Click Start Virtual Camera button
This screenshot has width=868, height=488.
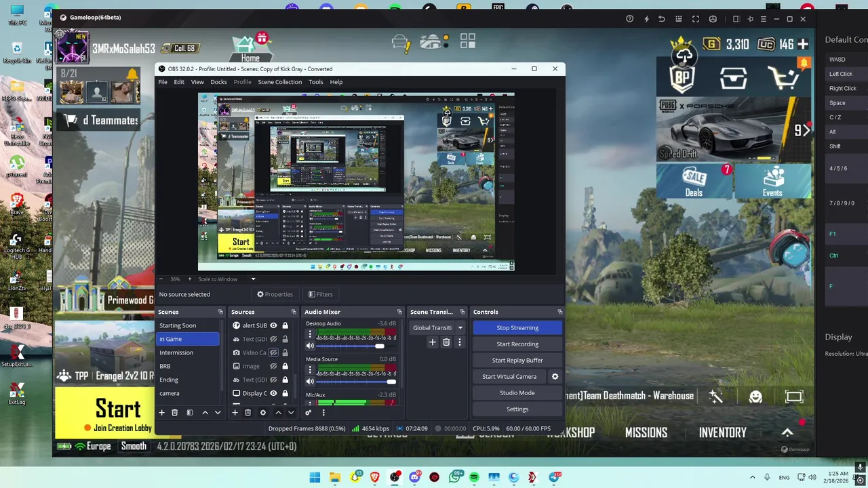[x=509, y=376]
